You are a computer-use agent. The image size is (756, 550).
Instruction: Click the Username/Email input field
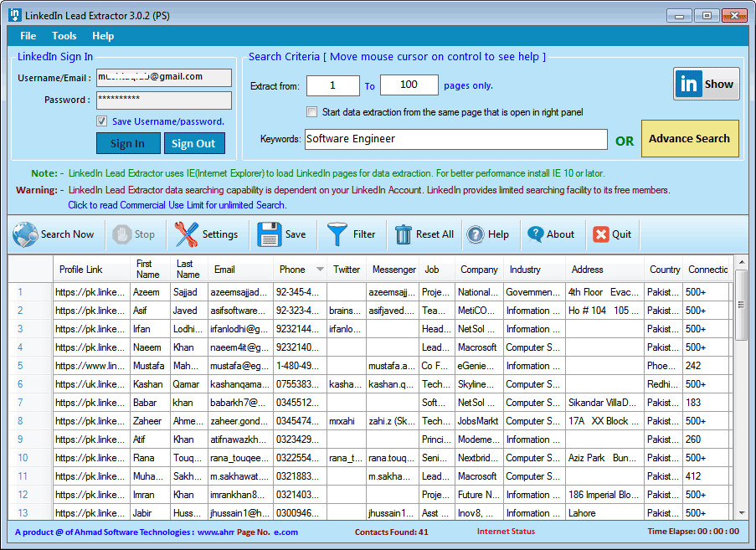(x=164, y=77)
